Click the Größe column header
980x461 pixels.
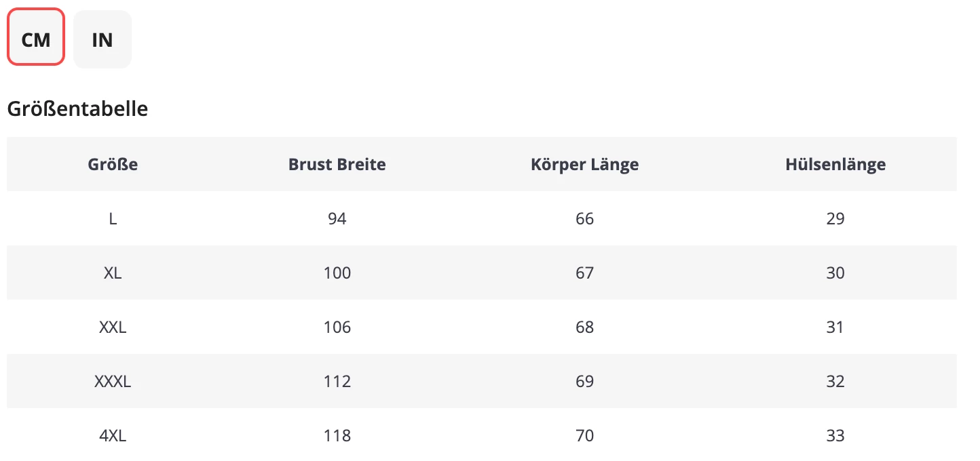pyautogui.click(x=113, y=164)
